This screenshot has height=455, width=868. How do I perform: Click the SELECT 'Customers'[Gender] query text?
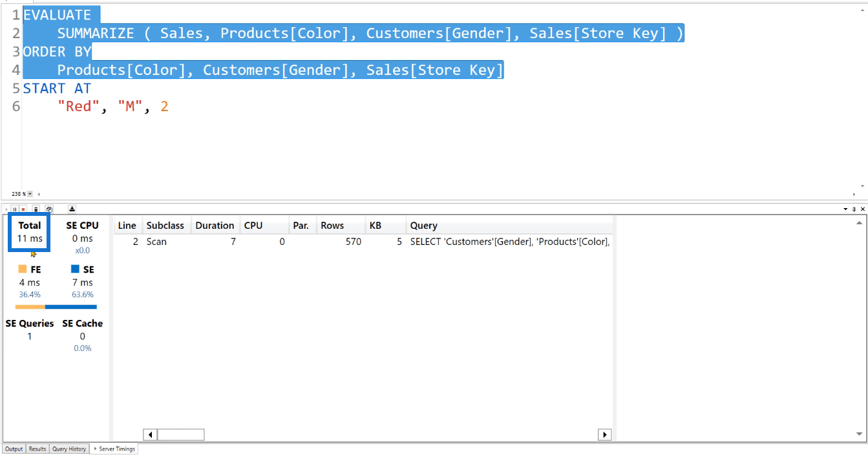510,242
